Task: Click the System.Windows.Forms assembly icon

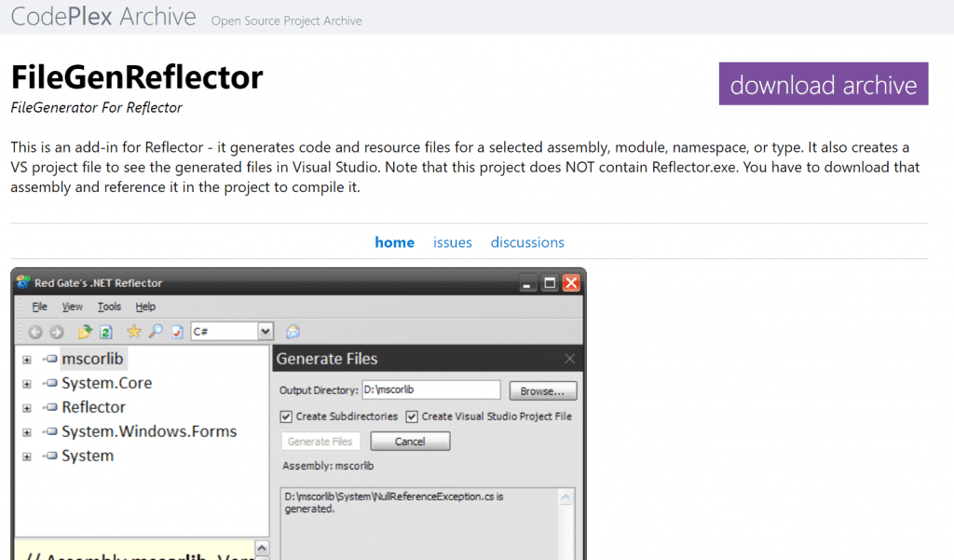Action: pos(50,431)
